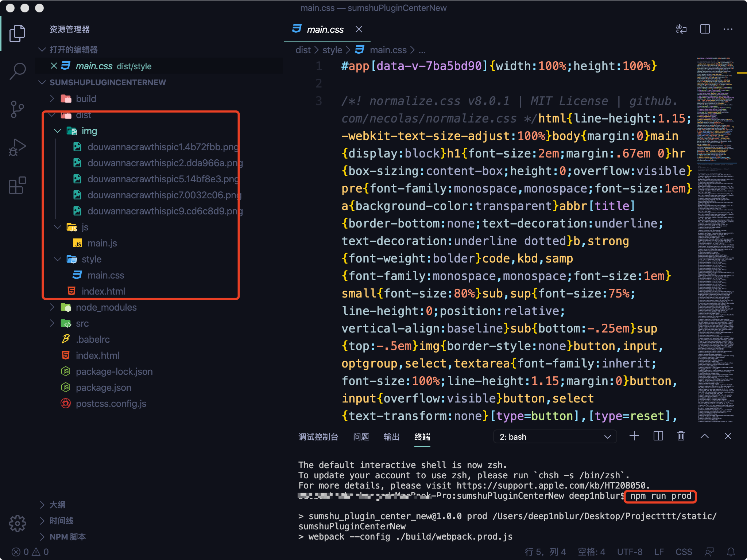The height and width of the screenshot is (560, 747).
Task: Open the Search view in activity bar
Action: click(17, 71)
